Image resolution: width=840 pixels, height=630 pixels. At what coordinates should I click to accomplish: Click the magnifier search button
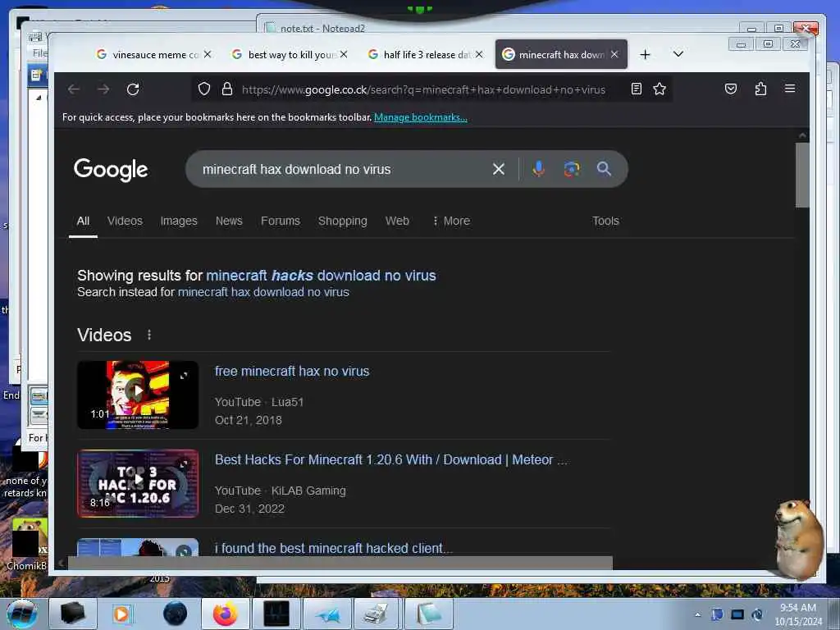[604, 169]
